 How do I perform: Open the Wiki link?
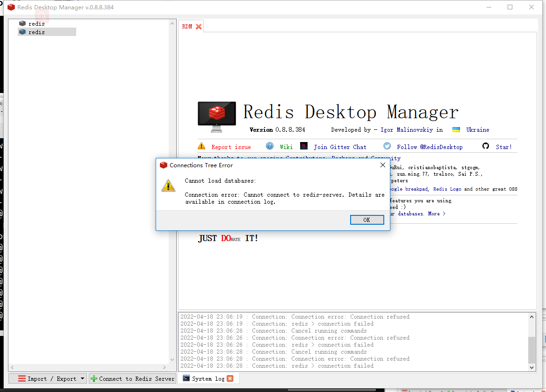pos(286,147)
